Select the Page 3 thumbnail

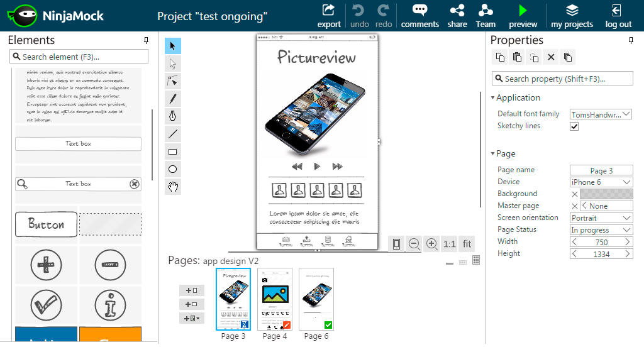pos(233,299)
